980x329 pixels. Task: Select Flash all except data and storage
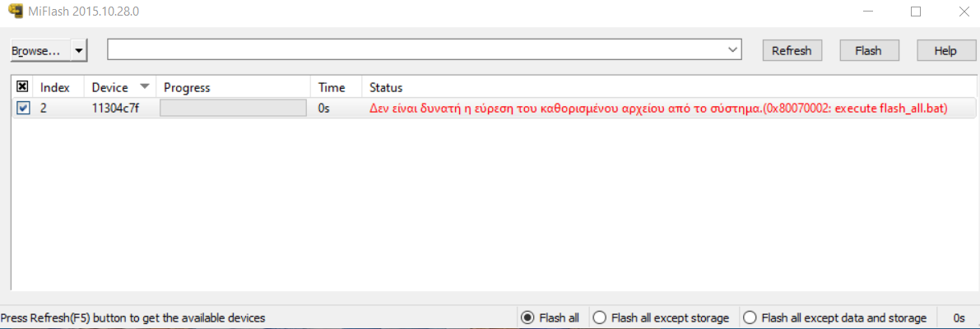750,317
